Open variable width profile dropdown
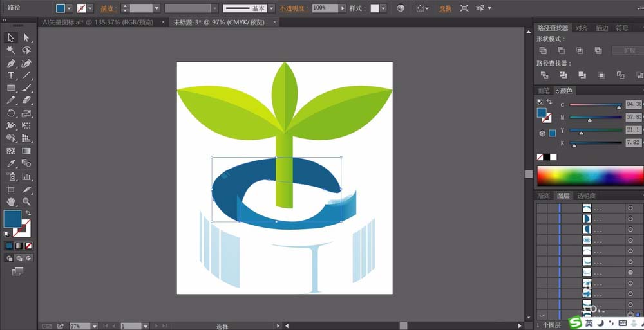 click(215, 8)
